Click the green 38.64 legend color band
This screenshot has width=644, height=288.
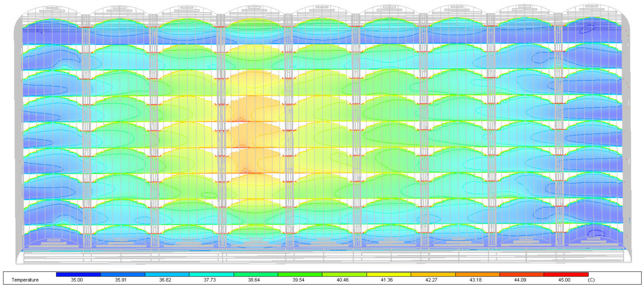click(256, 274)
